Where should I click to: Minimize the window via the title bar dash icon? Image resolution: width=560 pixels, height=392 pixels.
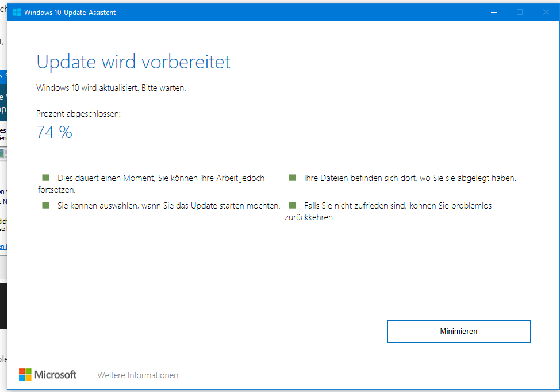(494, 13)
